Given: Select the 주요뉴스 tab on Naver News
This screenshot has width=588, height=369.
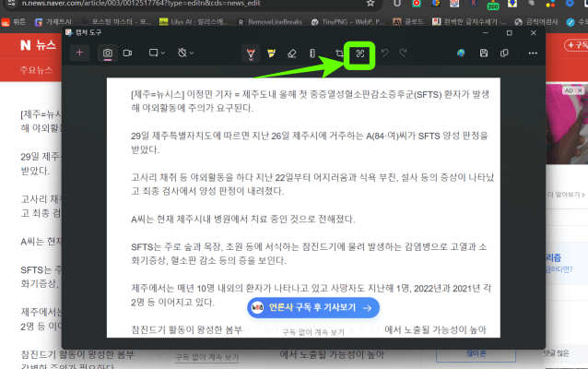Looking at the screenshot, I should click(36, 70).
